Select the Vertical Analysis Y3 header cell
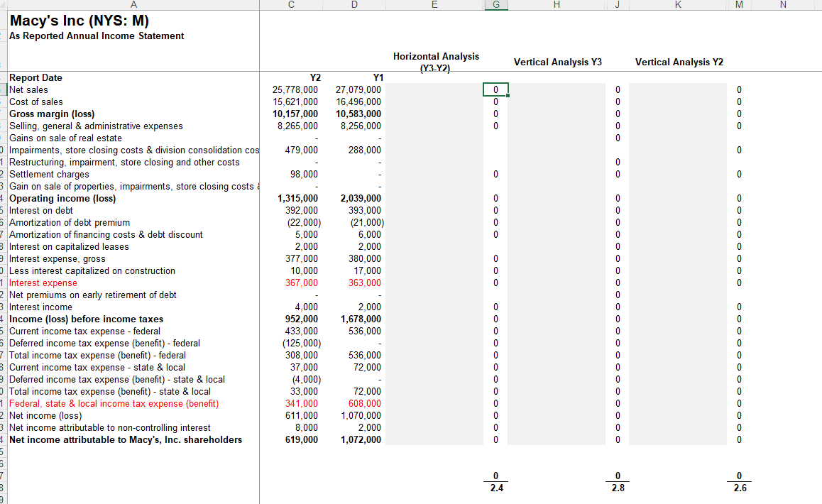The image size is (822, 504). [558, 62]
